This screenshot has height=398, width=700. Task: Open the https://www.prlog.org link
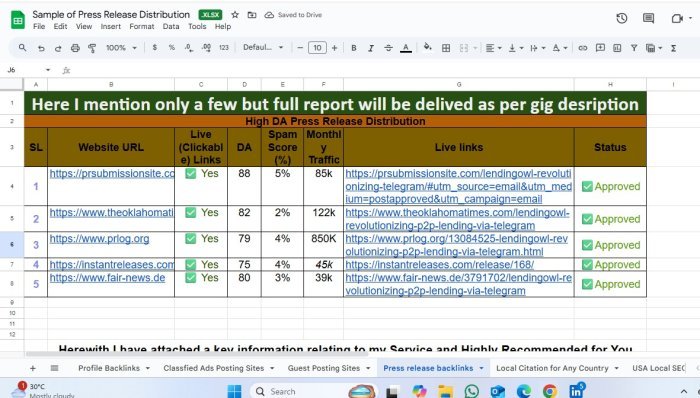tap(99, 239)
